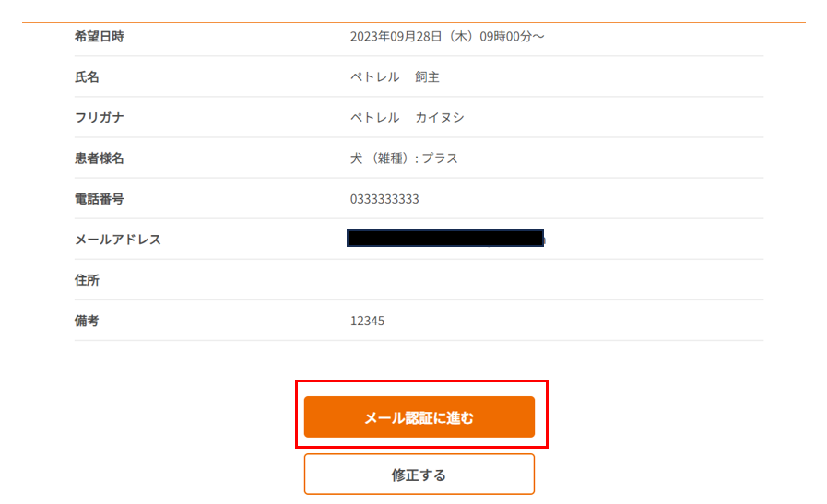Click the patient value 犬（雑種）：プラス
Viewport: 827px width, 504px height.
(x=404, y=158)
